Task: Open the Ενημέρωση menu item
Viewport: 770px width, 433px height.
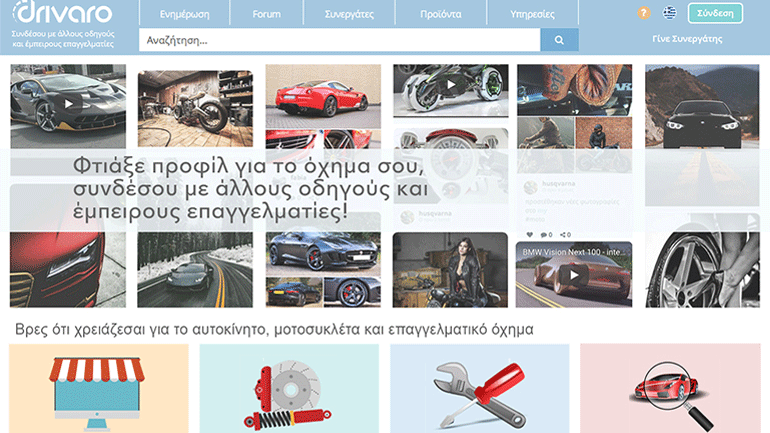Action: pyautogui.click(x=185, y=14)
